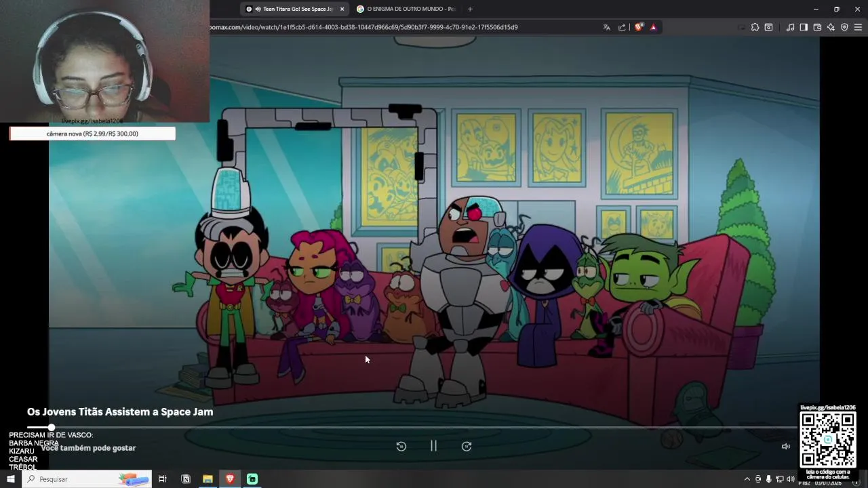
Task: Open Task View on the taskbar
Action: [163, 479]
